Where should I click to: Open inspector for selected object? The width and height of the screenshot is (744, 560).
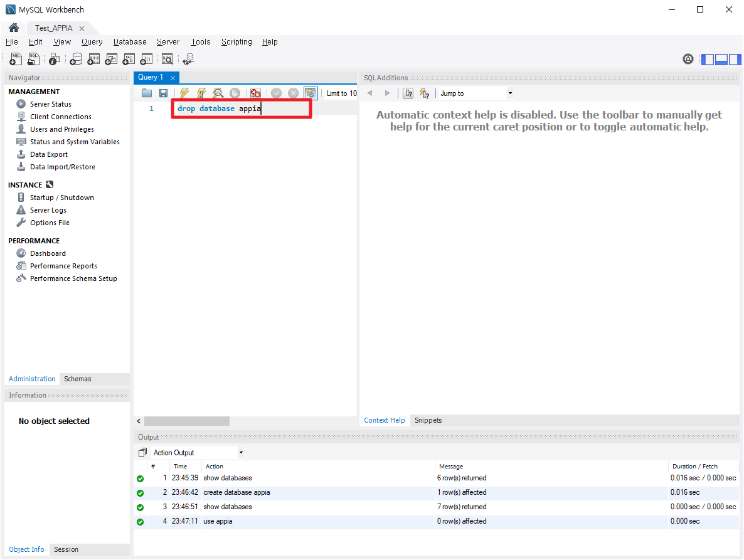tap(55, 59)
